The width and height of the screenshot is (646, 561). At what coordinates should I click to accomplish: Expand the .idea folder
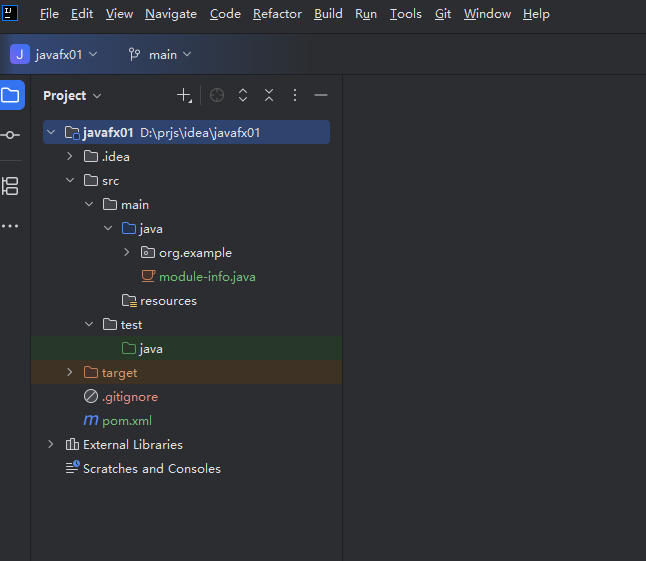pos(69,156)
